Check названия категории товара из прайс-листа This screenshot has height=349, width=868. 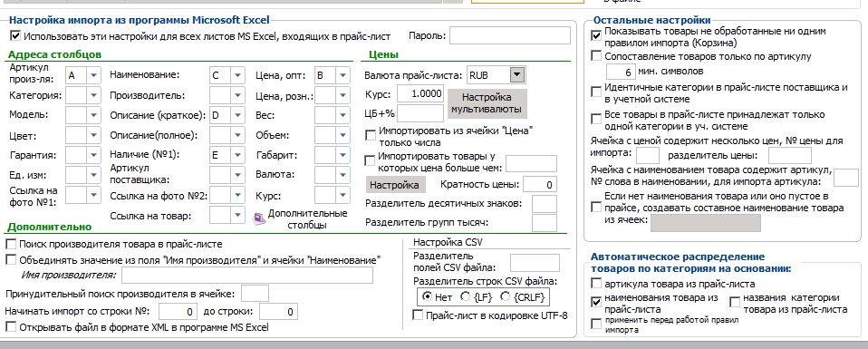click(x=735, y=303)
